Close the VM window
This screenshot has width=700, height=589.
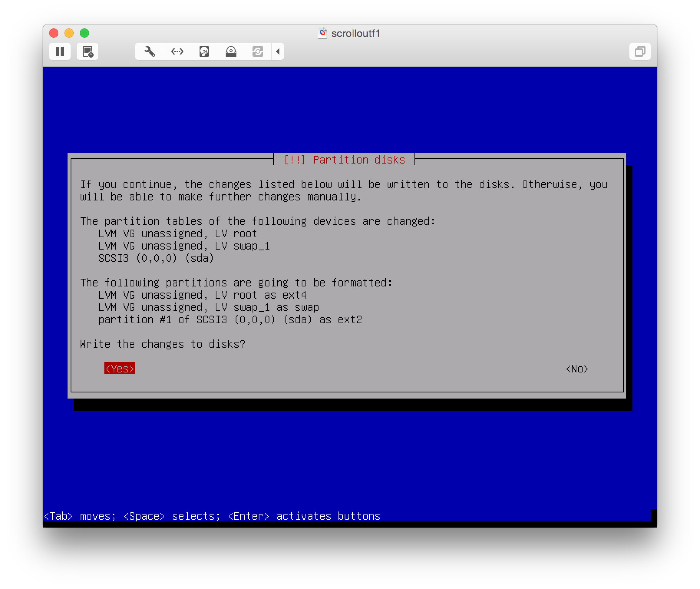point(54,33)
